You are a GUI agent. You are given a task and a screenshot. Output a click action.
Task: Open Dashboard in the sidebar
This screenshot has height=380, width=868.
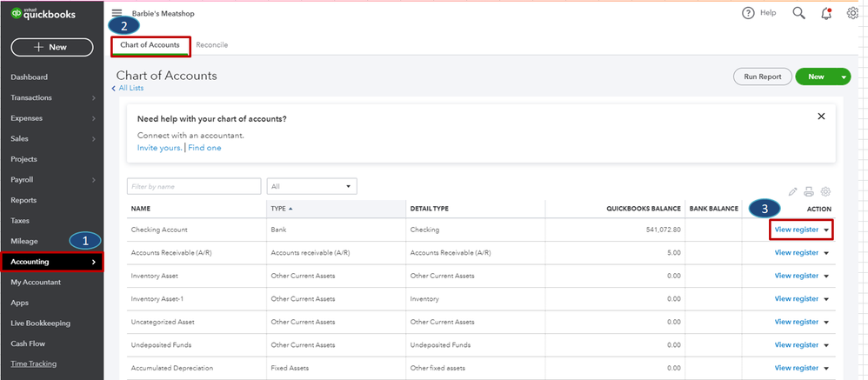(x=30, y=77)
